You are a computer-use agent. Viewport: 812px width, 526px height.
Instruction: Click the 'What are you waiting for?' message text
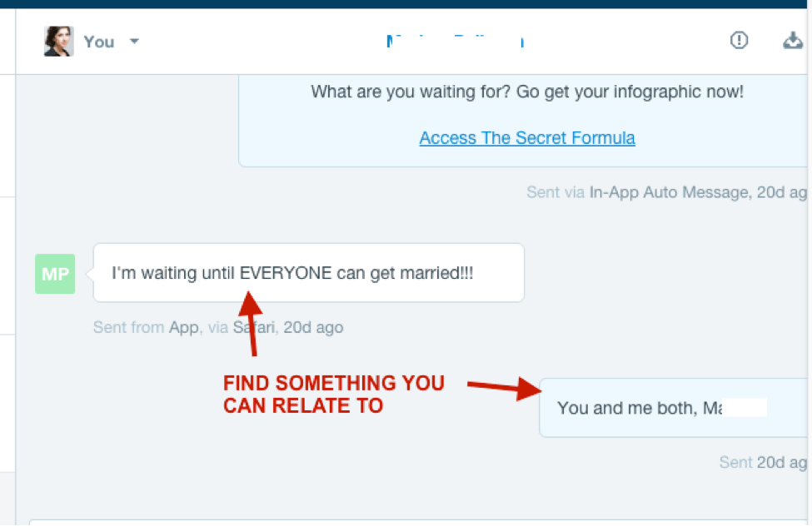[x=526, y=92]
